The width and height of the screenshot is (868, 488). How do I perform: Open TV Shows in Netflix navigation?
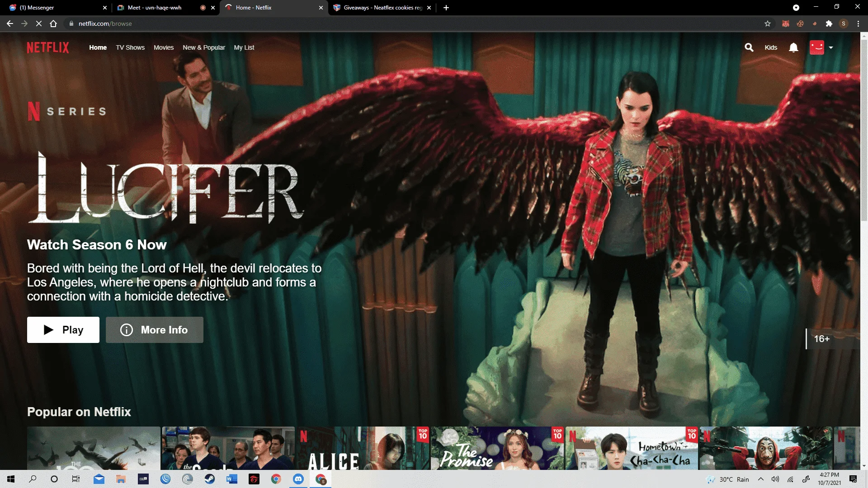[x=130, y=47]
